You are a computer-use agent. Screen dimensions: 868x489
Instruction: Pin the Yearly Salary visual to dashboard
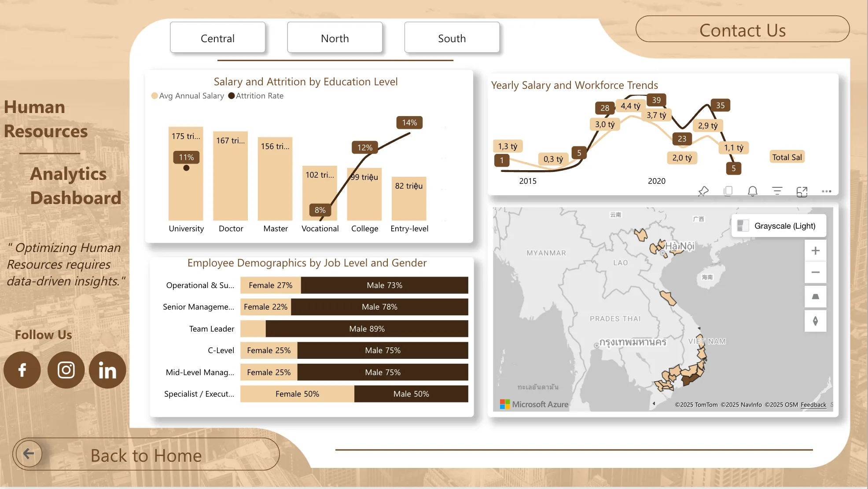703,191
